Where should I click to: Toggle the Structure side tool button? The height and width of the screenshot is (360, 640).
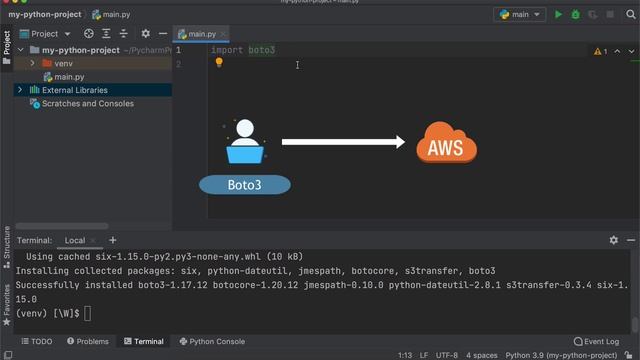pos(7,247)
